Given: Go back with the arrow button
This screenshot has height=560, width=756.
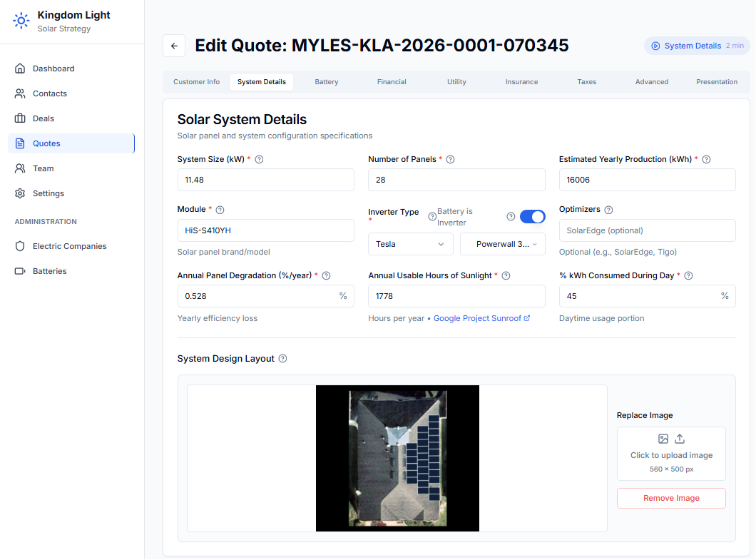Looking at the screenshot, I should tap(174, 46).
